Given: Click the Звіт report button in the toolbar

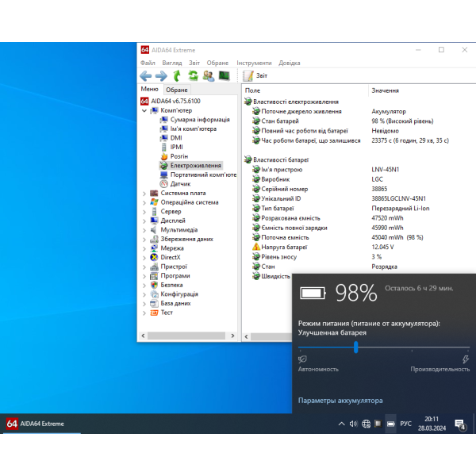Looking at the screenshot, I should pyautogui.click(x=255, y=75).
